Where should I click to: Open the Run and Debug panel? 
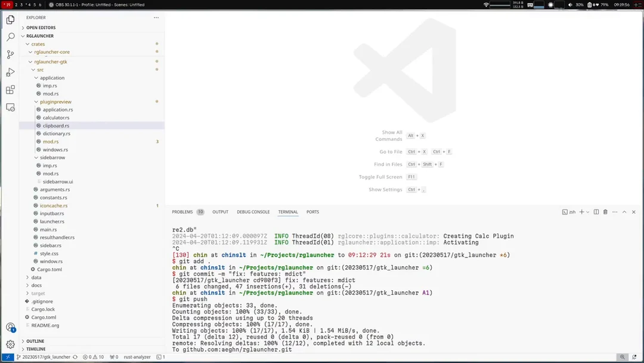click(x=10, y=73)
